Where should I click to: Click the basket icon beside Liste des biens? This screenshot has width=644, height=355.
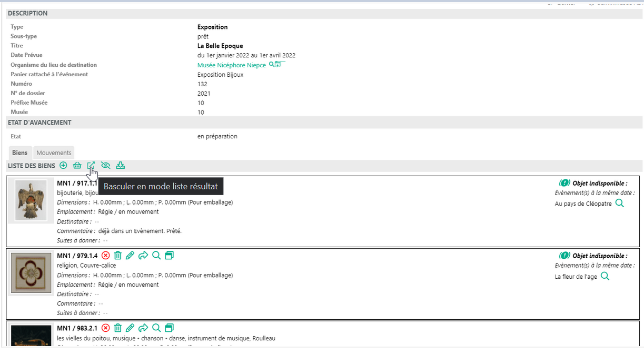(77, 166)
